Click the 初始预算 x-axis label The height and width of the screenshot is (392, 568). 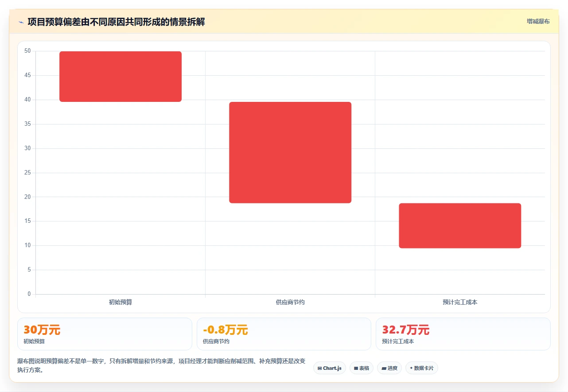(x=121, y=302)
